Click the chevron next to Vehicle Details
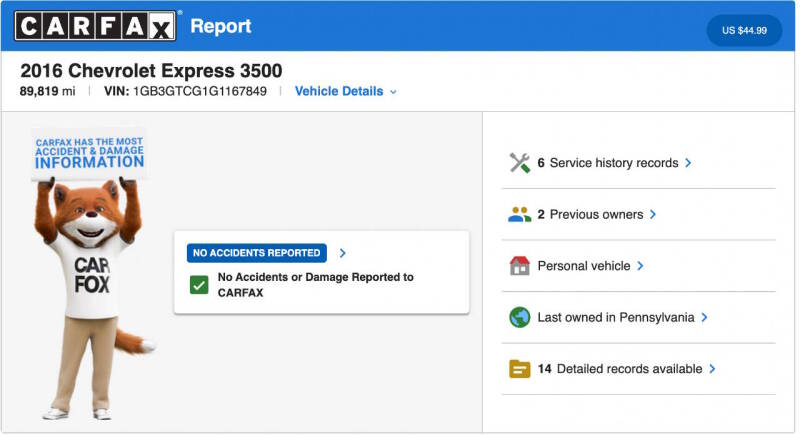Screen dimensions: 800x438 [393, 92]
